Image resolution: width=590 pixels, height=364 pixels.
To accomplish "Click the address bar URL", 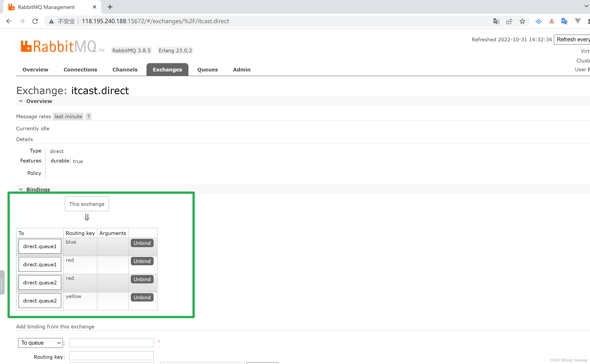I will 155,21.
